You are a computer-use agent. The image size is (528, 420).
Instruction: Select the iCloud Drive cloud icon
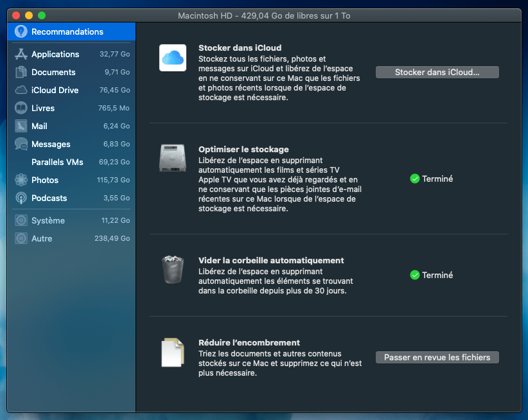point(21,91)
